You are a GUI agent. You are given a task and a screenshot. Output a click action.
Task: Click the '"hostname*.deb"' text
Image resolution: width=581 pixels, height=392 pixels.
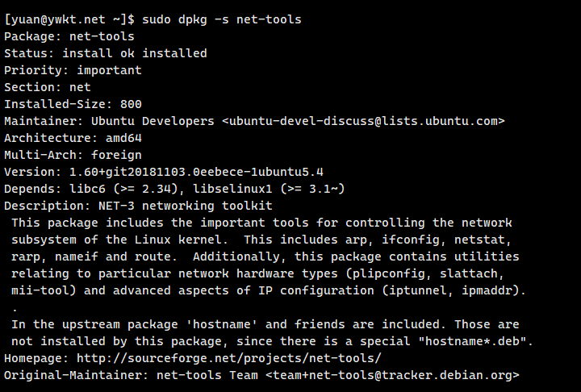click(x=472, y=341)
